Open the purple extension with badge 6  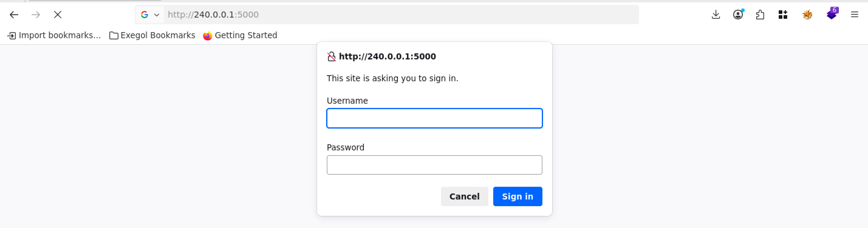tap(831, 15)
